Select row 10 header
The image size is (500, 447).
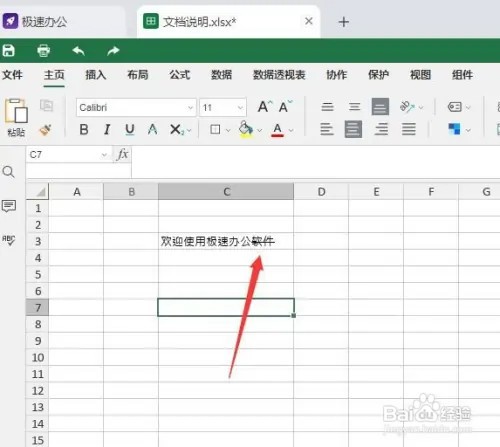click(x=38, y=357)
